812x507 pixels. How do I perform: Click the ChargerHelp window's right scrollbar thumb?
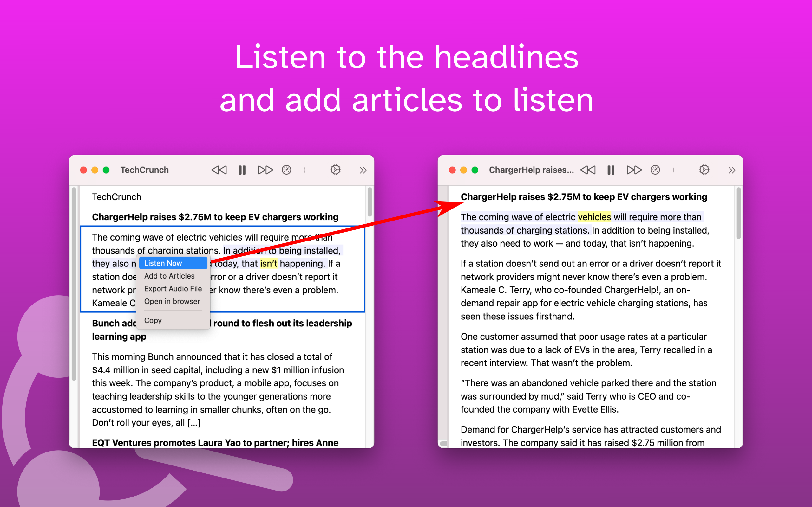[x=738, y=213]
